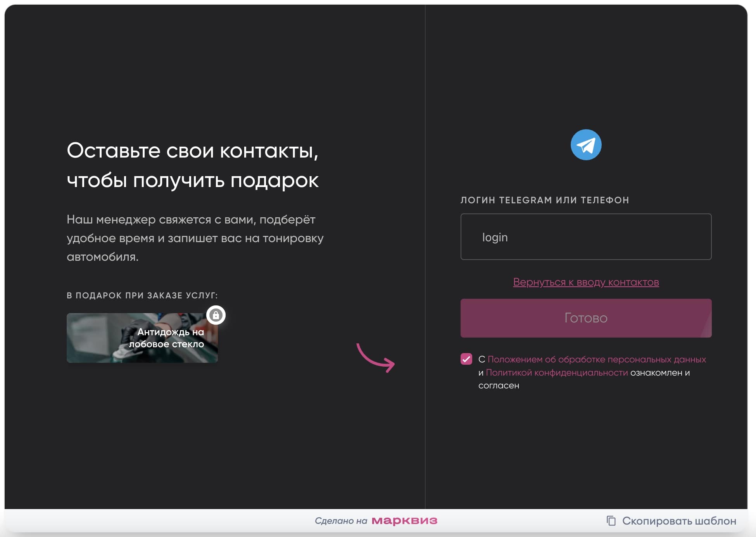This screenshot has height=537, width=756.
Task: Click the Сделано на марквиз footer link
Action: 377,521
